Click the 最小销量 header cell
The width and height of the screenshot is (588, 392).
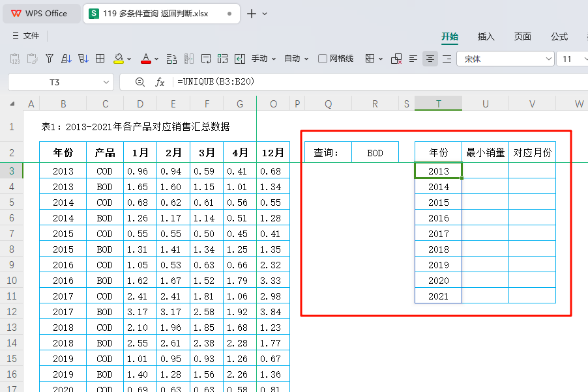(485, 152)
